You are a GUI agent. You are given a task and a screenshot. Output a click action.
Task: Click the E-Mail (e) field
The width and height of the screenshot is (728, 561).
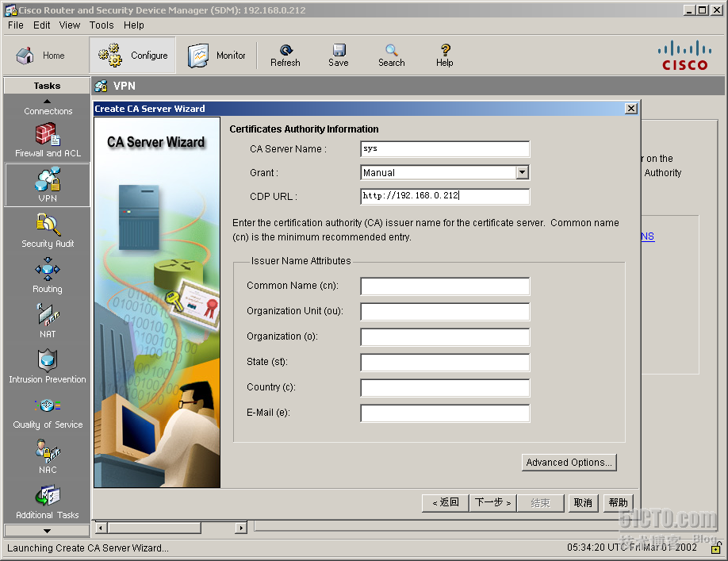[445, 413]
